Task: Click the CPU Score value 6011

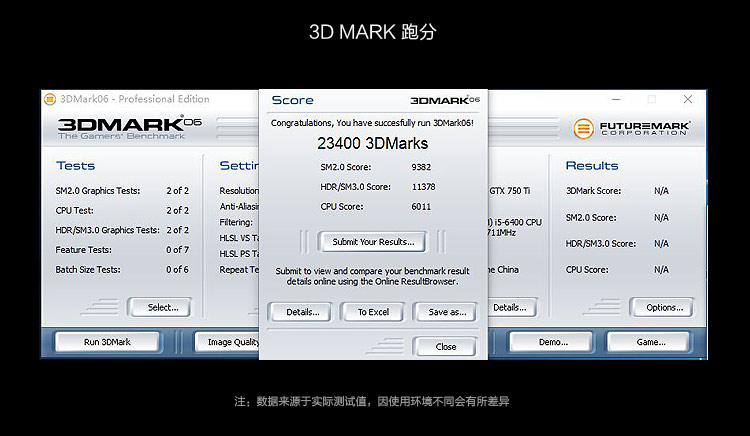Action: tap(421, 207)
